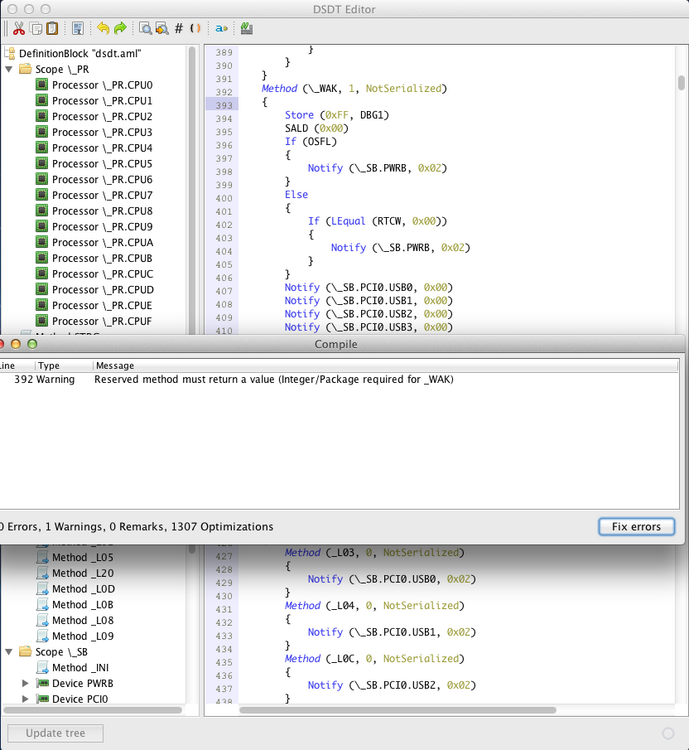Click the Compile icon in the toolbar

(x=246, y=29)
